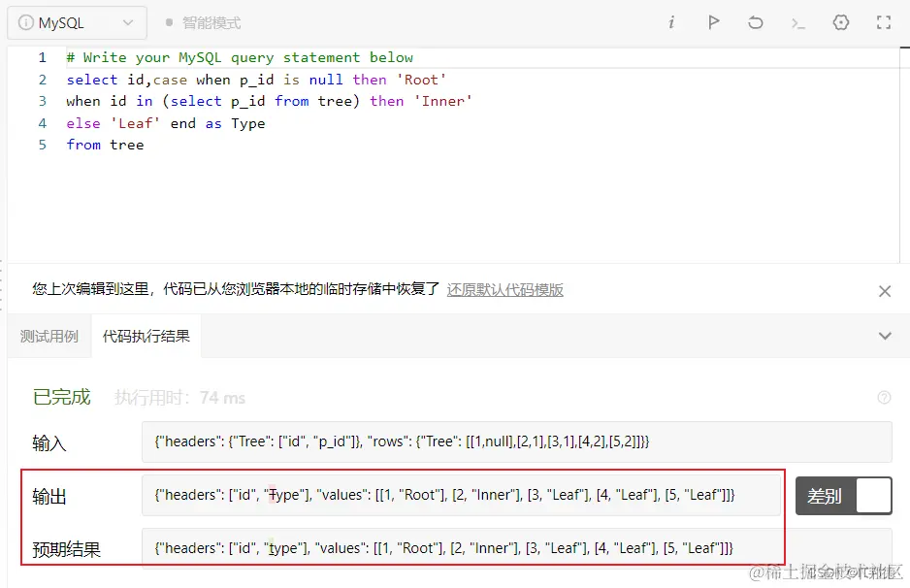This screenshot has width=910, height=588.
Task: Collapse the results panel chevron
Action: pos(885,336)
